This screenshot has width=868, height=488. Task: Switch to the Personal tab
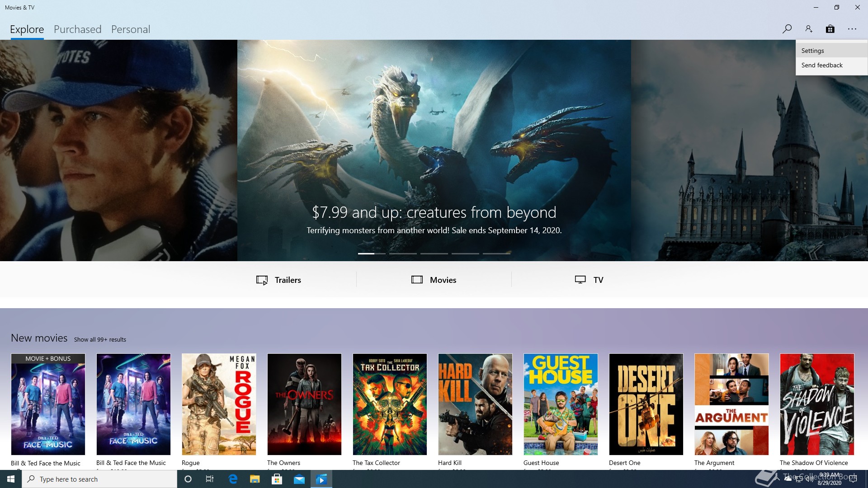click(x=131, y=29)
